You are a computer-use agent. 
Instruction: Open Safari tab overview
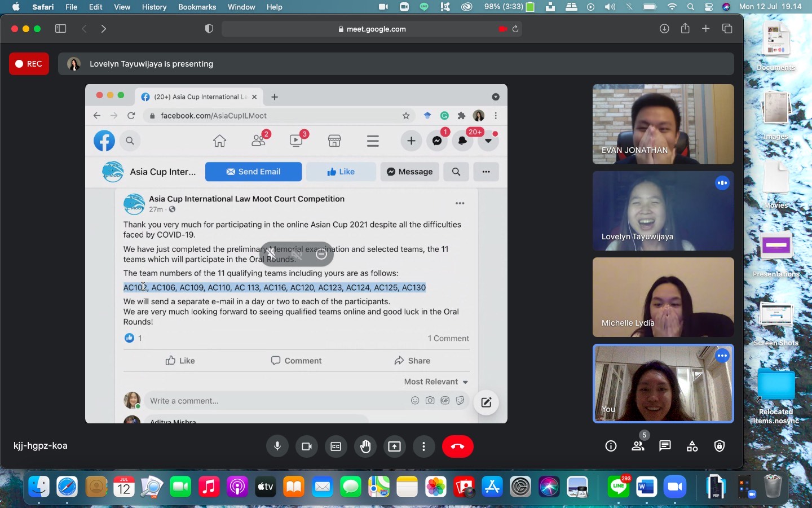[x=727, y=29]
